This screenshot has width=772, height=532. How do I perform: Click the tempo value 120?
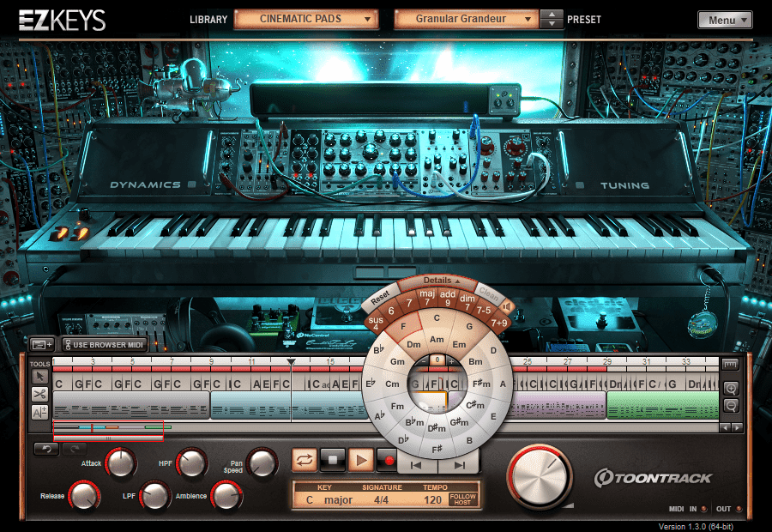(432, 499)
